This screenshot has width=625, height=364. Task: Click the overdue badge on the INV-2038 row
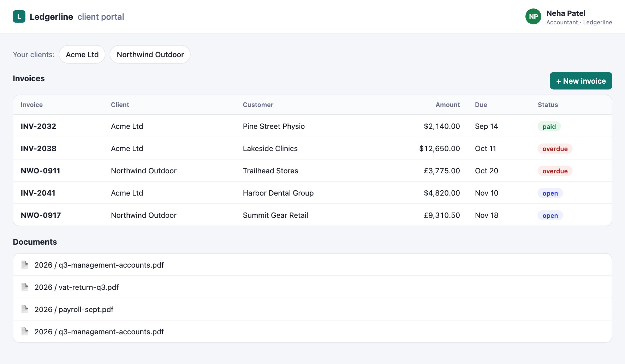pyautogui.click(x=555, y=149)
